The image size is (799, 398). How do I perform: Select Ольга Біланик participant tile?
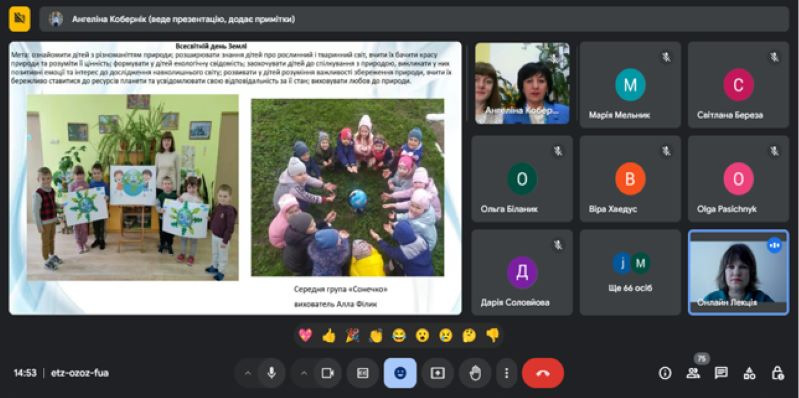click(522, 178)
